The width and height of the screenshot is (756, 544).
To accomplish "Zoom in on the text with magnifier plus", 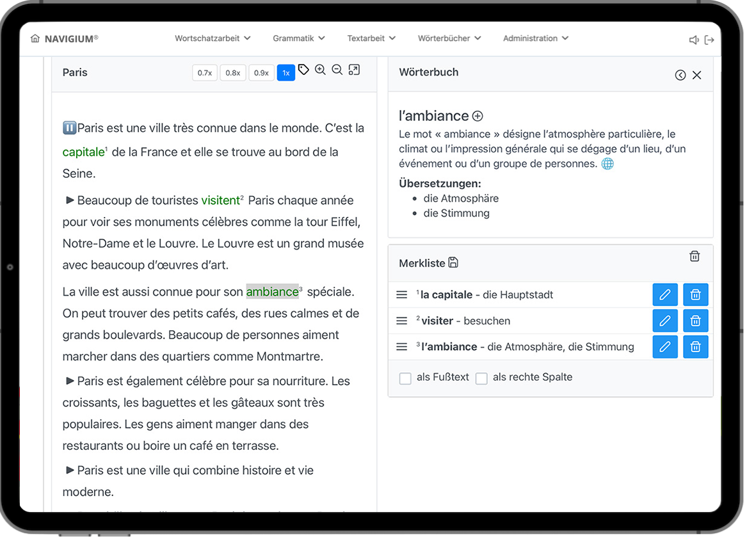I will [x=320, y=70].
